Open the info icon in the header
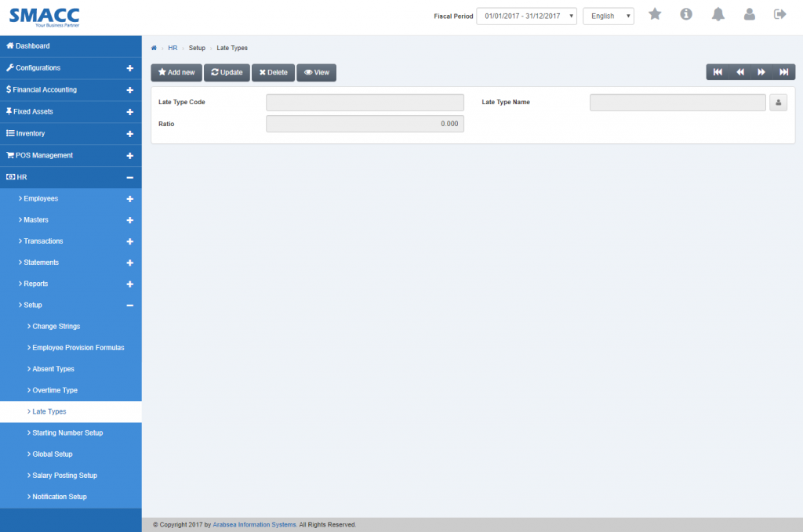Screen dimensions: 803x532 coord(686,13)
